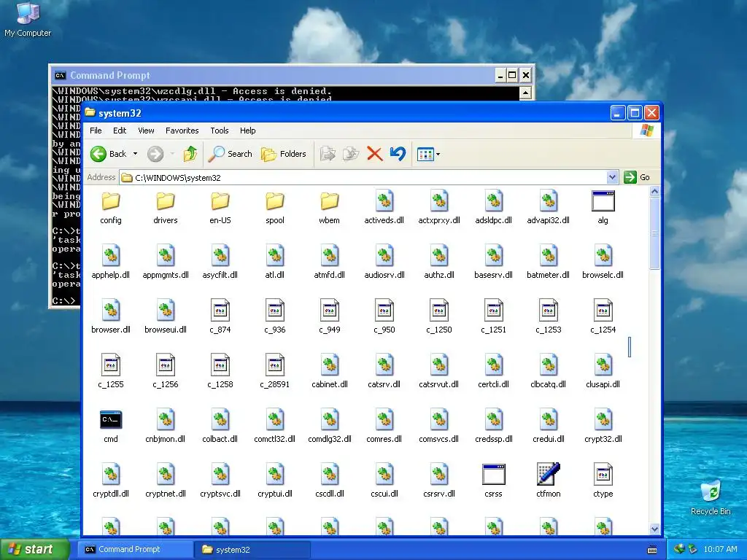This screenshot has height=560, width=747.
Task: Select c_1250 file icon
Action: pyautogui.click(x=438, y=316)
